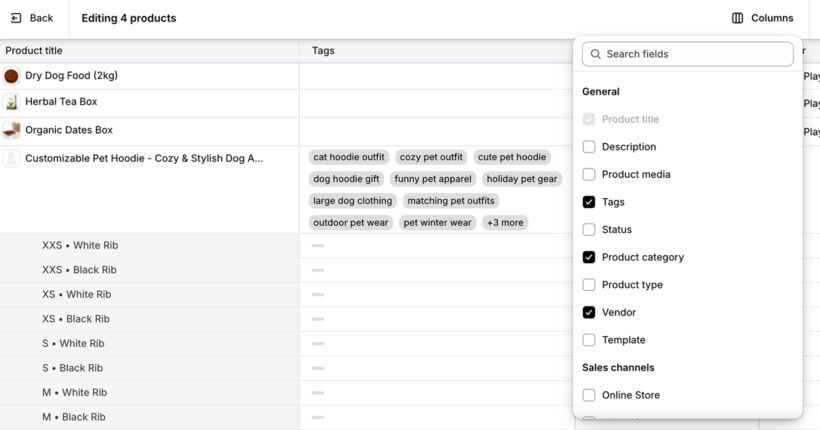820x430 pixels.
Task: Click the Organic Dates Box title cell
Action: 150,131
